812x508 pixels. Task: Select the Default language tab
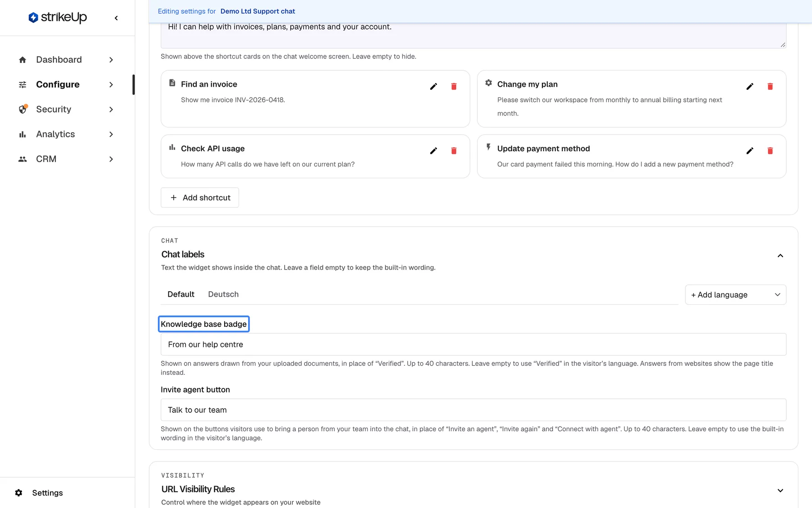tap(181, 294)
